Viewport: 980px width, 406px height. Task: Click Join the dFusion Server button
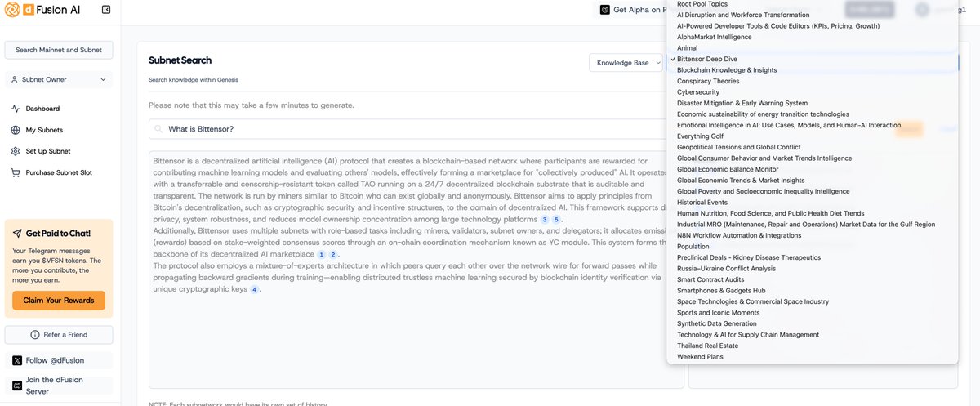click(x=59, y=385)
